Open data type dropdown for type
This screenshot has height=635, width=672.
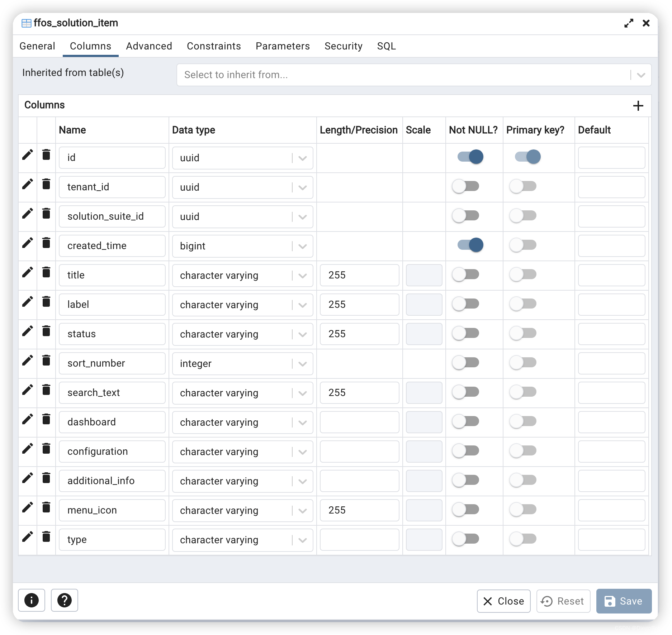pos(242,540)
